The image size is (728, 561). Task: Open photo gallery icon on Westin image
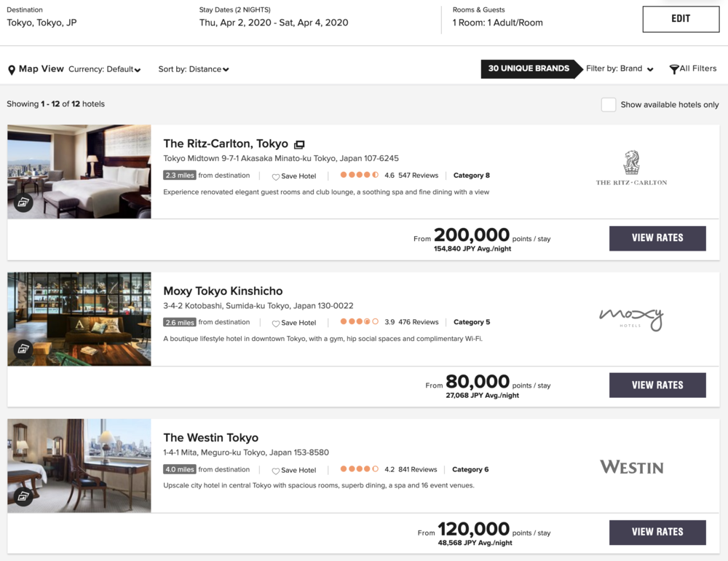click(x=23, y=496)
